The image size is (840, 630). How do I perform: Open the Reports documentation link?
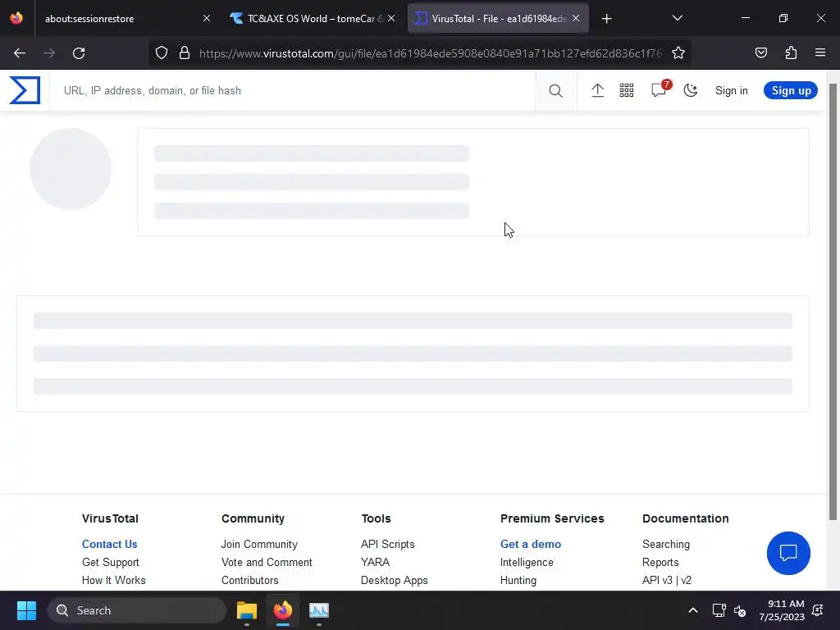coord(660,562)
